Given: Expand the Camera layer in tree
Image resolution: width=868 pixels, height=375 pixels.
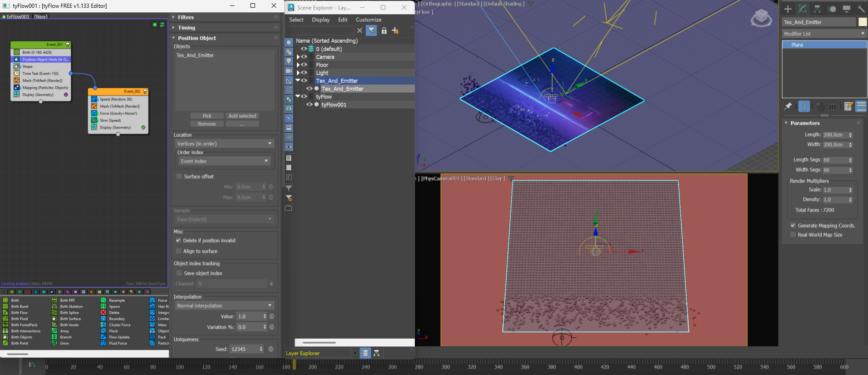Looking at the screenshot, I should (x=298, y=57).
